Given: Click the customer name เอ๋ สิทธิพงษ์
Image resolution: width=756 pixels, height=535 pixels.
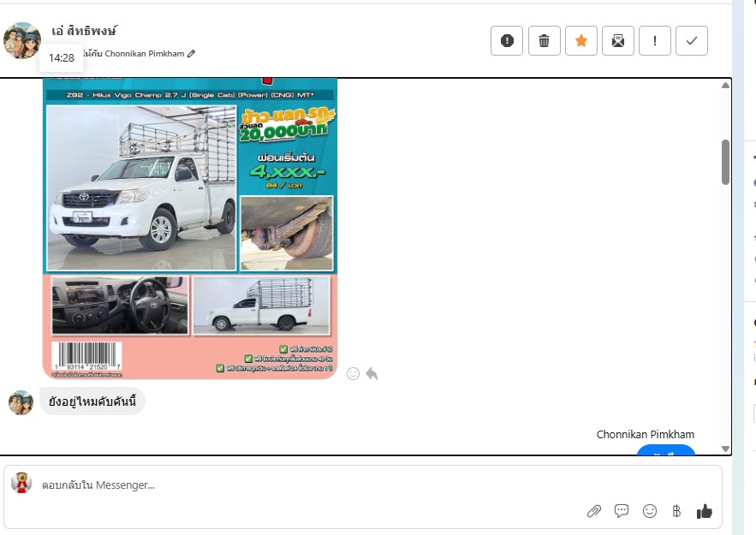Looking at the screenshot, I should (x=84, y=31).
